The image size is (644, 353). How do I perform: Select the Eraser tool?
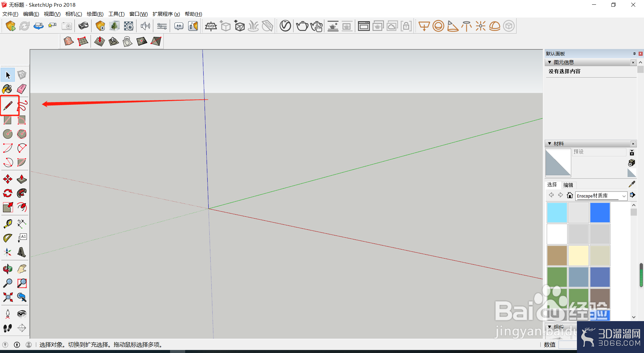(x=22, y=89)
